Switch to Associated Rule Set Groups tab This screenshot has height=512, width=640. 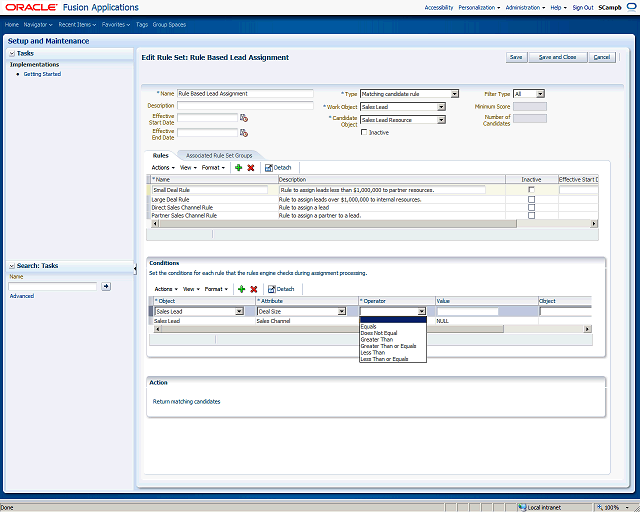click(x=219, y=156)
